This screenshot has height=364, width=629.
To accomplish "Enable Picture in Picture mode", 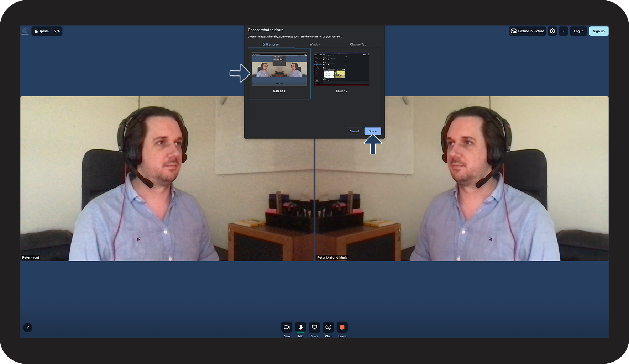I will click(528, 31).
